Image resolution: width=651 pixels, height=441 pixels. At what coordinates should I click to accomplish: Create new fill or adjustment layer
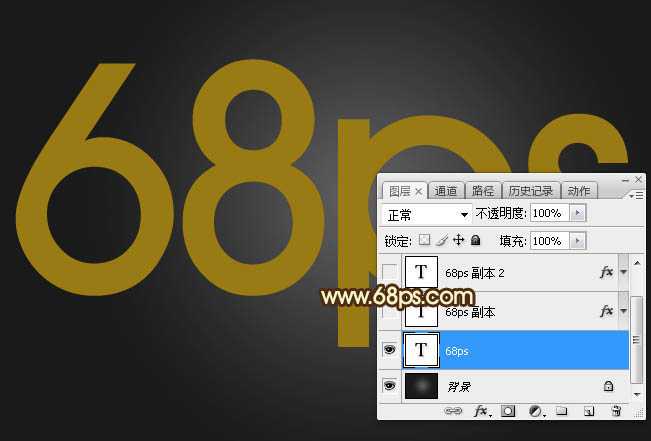tap(535, 410)
